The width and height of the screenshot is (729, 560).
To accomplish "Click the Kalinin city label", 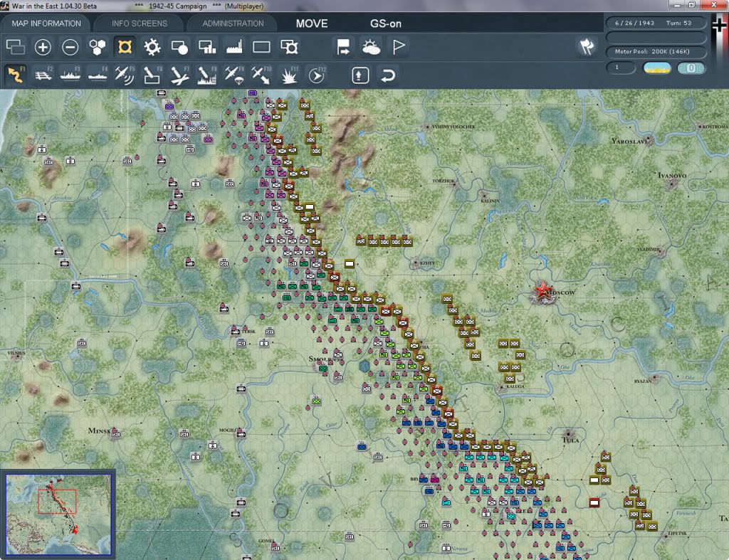I will [490, 201].
